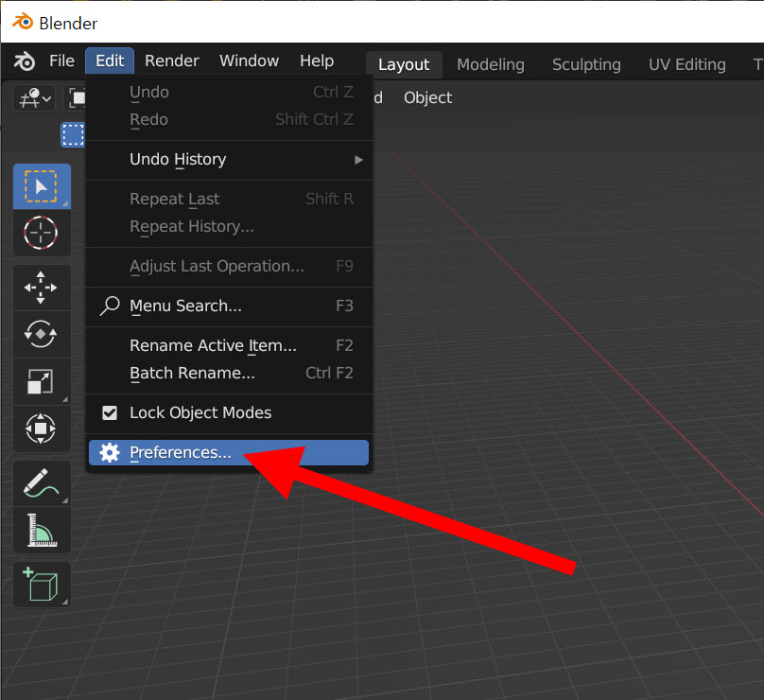
Task: Open Preferences... from Edit menu
Action: pos(229,453)
